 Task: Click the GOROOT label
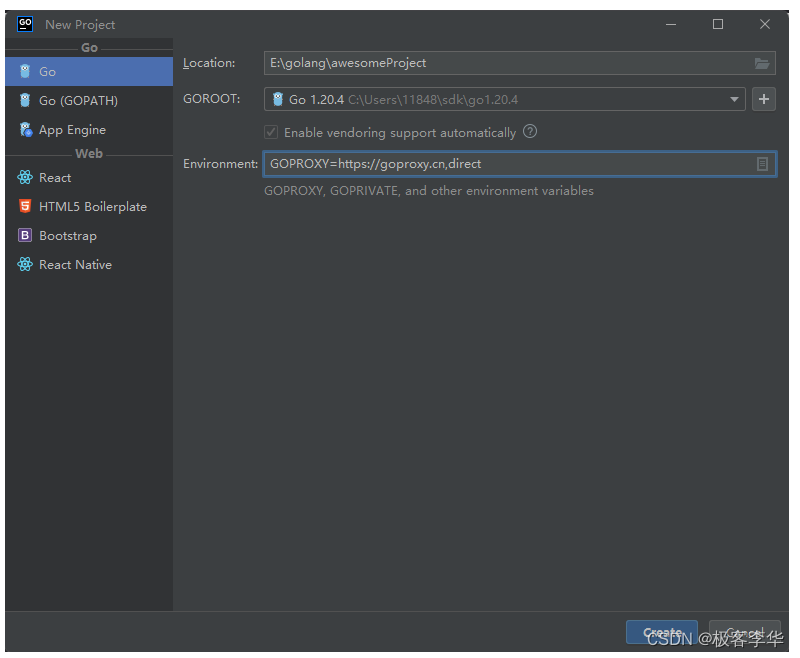coord(212,99)
